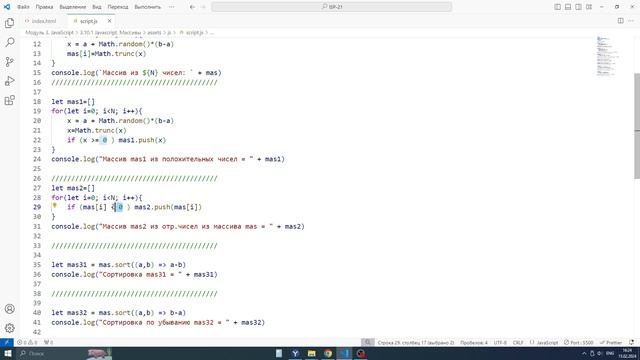Switch to the index.html tab
Screen dimensions: 640x360
click(x=44, y=21)
